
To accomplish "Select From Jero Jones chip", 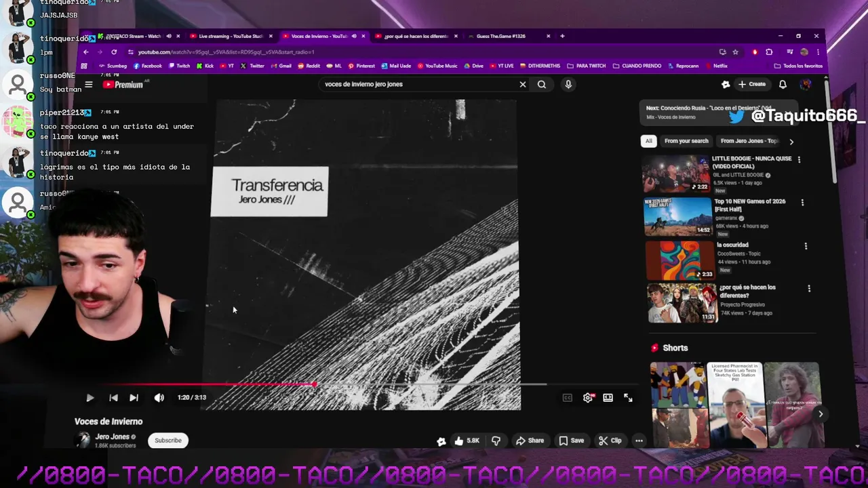I will [749, 141].
